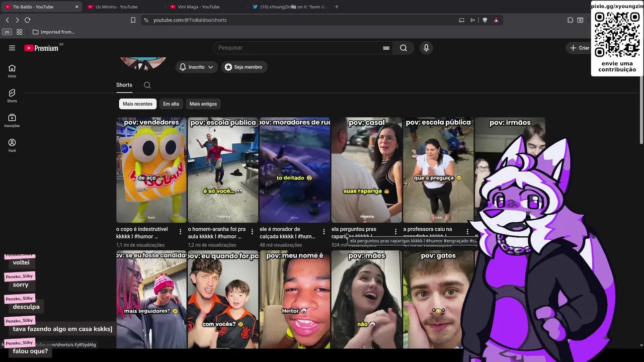
Task: Select the Em alta filter chip
Action: tap(171, 104)
